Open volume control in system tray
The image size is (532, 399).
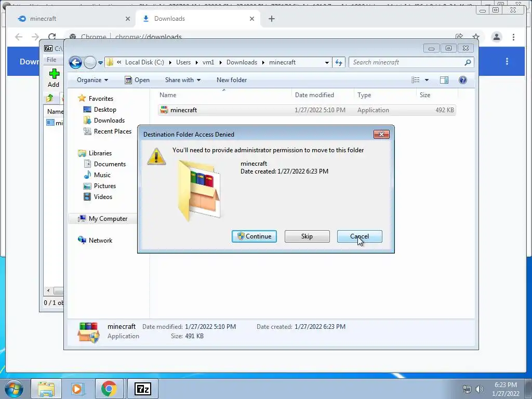(x=480, y=389)
